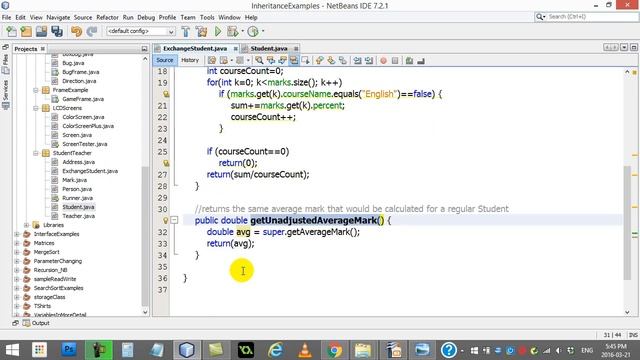Select Student.java in project tree
The image size is (640, 360).
(x=78, y=207)
